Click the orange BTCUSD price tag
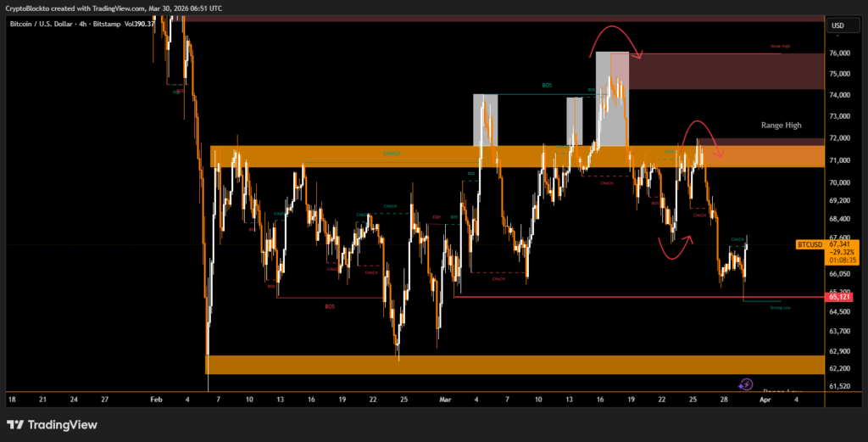 click(x=810, y=244)
